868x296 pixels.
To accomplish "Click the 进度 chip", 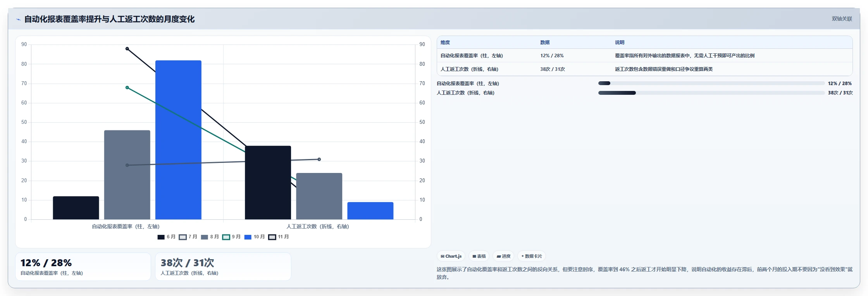I will 503,256.
